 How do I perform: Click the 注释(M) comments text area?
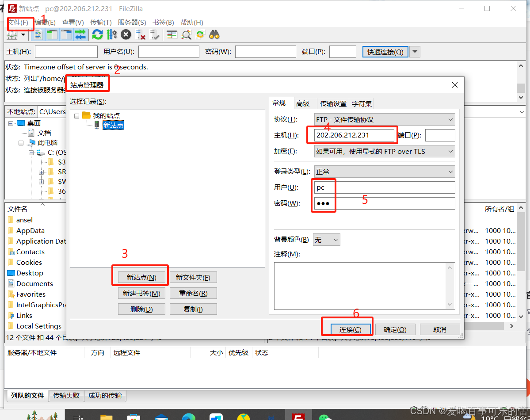tap(364, 286)
